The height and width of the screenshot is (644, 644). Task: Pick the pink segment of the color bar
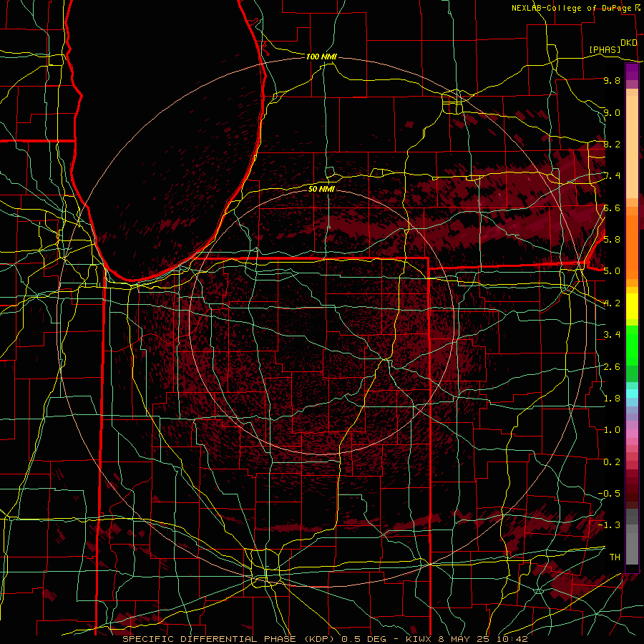coord(632,434)
